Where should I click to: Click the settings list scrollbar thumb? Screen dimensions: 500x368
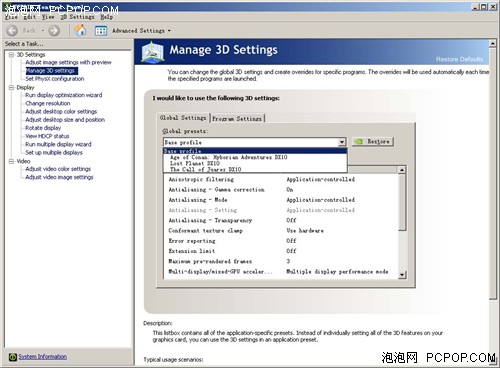[402, 202]
